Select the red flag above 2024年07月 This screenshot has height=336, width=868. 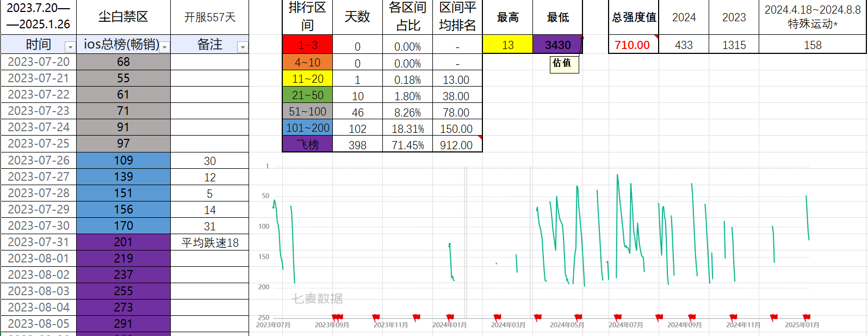(x=618, y=317)
